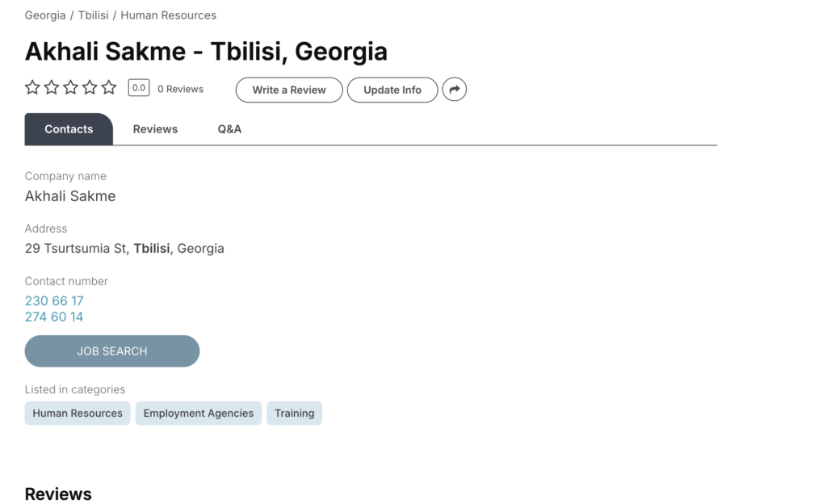Select the Contacts tab

69,129
